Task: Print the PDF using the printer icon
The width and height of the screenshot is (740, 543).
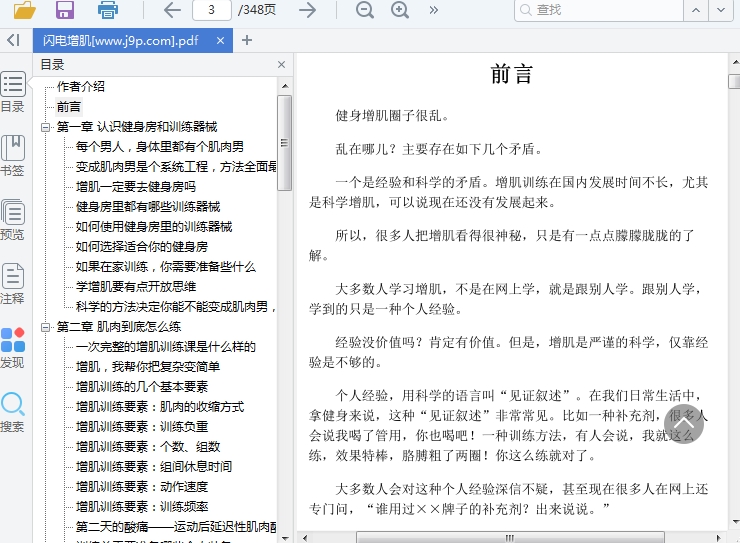Action: (108, 10)
